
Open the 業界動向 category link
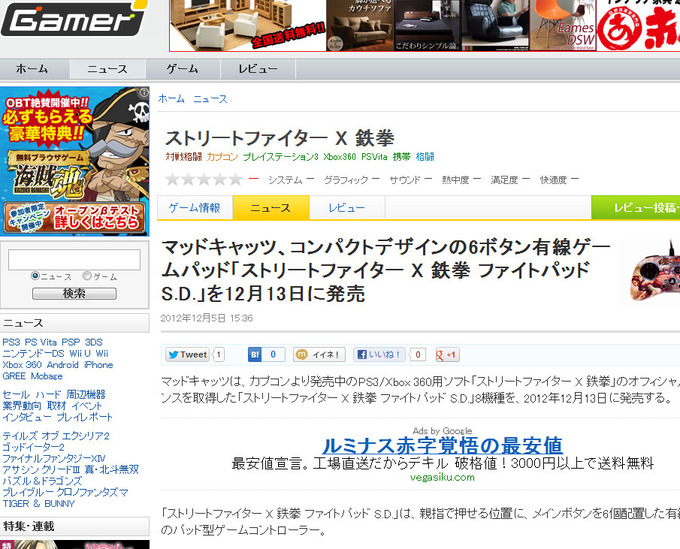[x=22, y=406]
